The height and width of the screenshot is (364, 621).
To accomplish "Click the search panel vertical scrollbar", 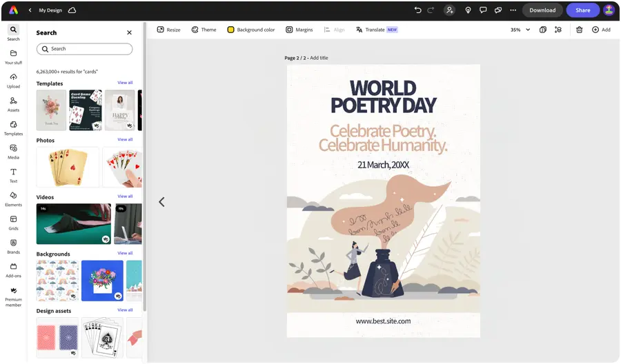I will click(145, 166).
